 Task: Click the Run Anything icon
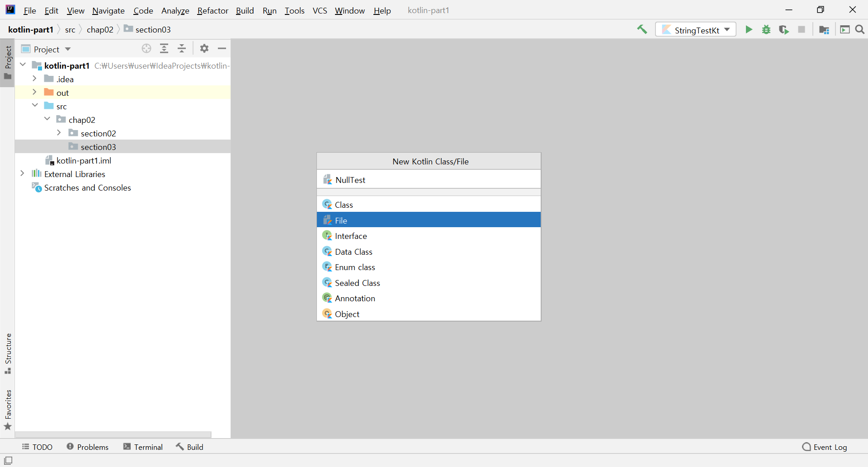click(x=844, y=30)
